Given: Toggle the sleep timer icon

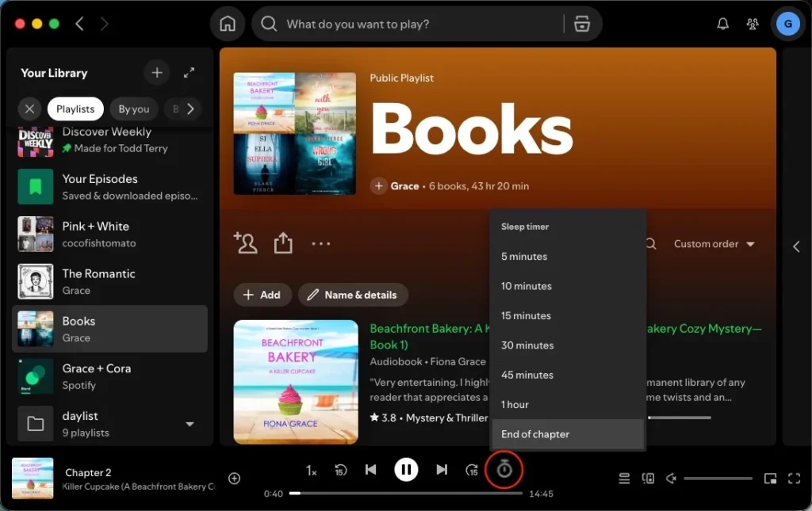Looking at the screenshot, I should [504, 470].
